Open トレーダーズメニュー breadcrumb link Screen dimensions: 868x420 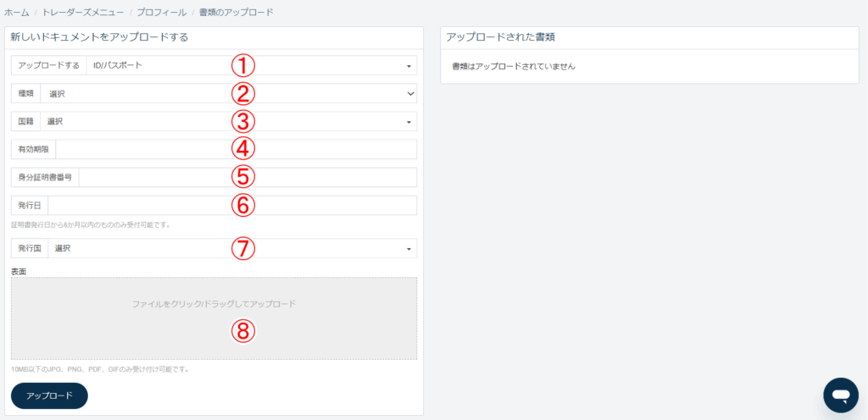[x=83, y=12]
